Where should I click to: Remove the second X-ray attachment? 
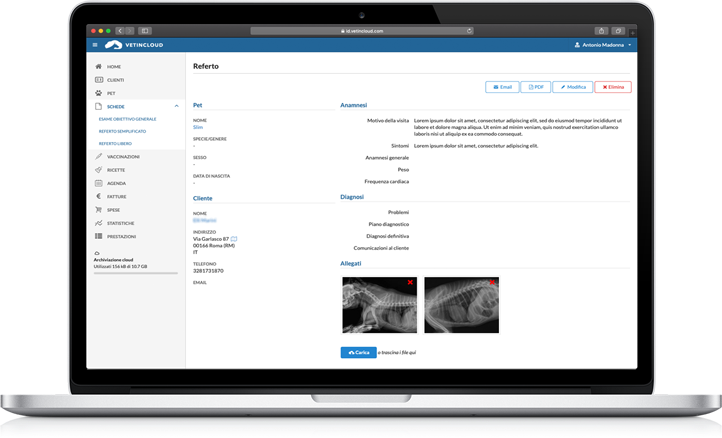click(x=492, y=282)
